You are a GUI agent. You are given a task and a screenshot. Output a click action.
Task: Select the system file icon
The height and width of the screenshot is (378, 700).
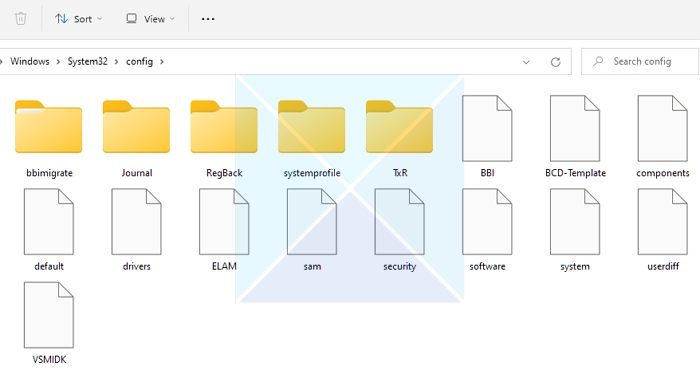point(575,221)
